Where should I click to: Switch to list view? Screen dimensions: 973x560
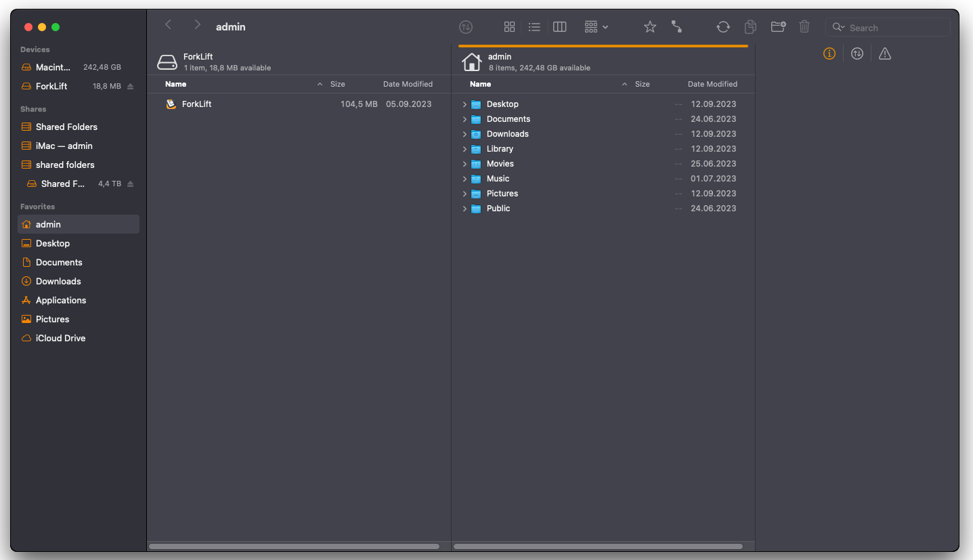pos(534,27)
